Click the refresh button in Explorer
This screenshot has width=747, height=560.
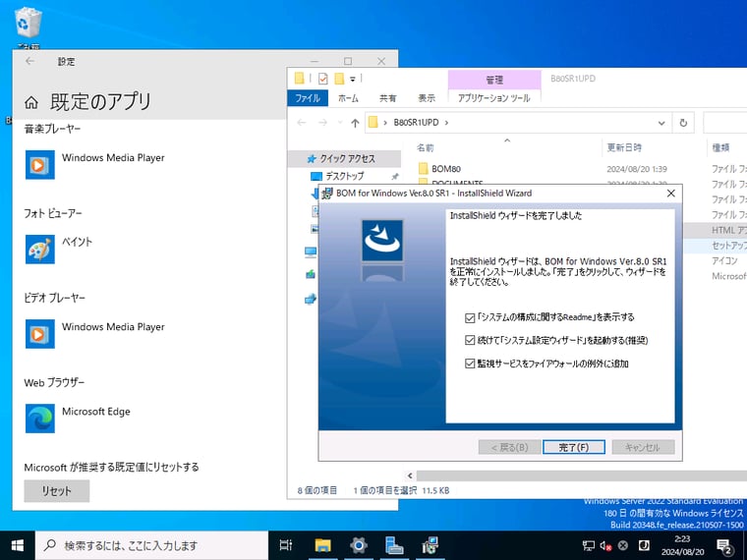tap(683, 123)
